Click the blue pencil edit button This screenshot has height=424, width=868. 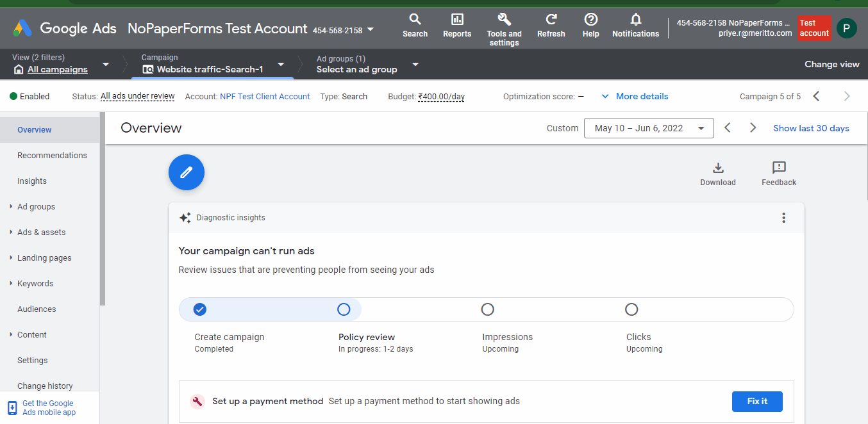coord(187,172)
